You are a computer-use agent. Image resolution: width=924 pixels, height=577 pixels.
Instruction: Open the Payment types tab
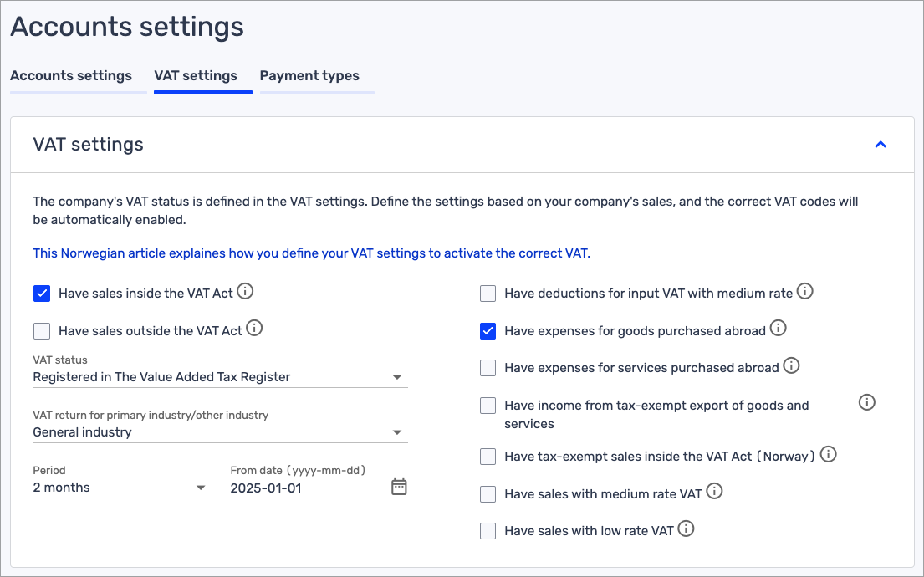(x=309, y=76)
